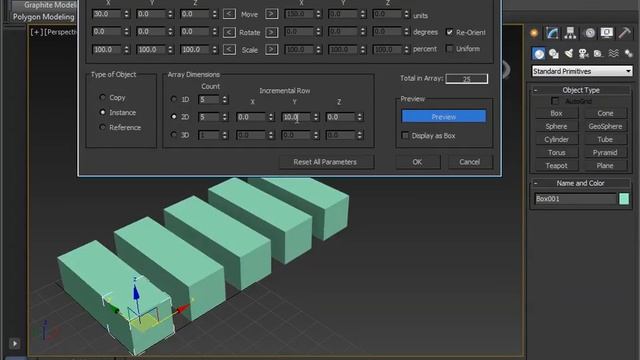Click the Scale right arrow button
640x360 pixels.
271,49
